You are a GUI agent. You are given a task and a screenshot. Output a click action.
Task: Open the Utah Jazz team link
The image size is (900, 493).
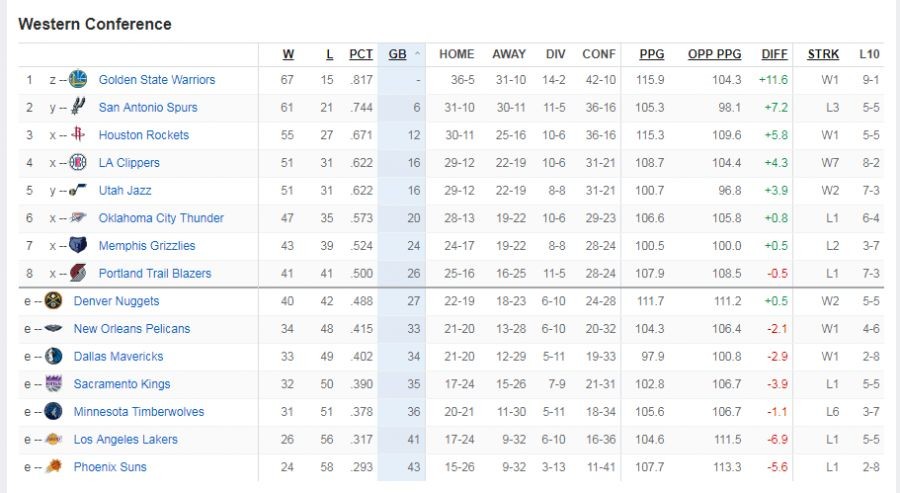[x=125, y=190]
